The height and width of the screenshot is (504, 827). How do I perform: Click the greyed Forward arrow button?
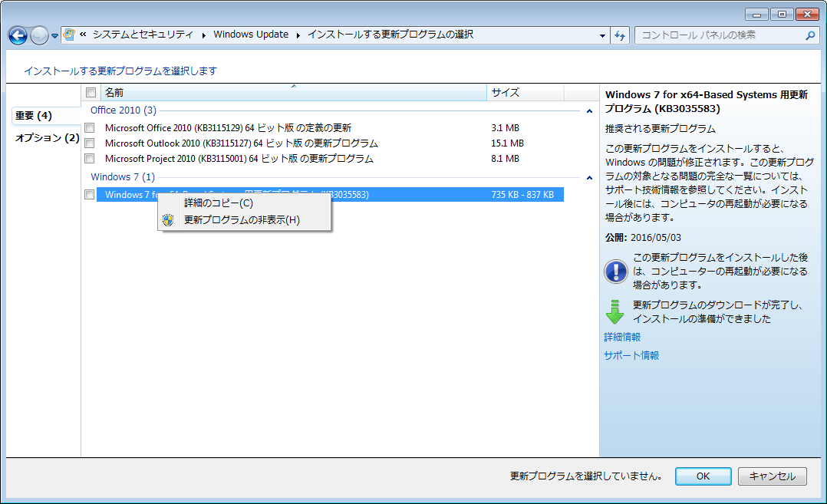pos(39,36)
